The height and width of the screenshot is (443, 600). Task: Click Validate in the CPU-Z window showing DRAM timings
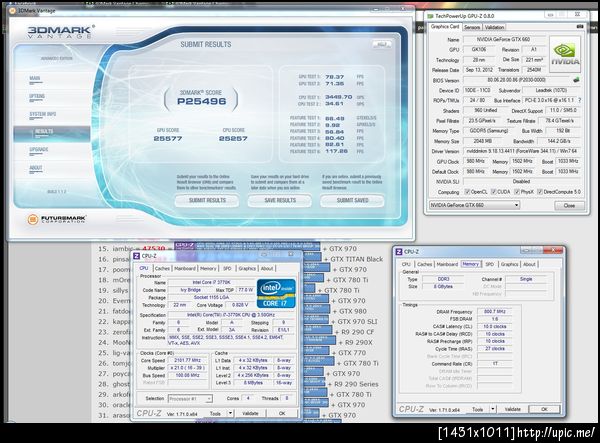(512, 409)
